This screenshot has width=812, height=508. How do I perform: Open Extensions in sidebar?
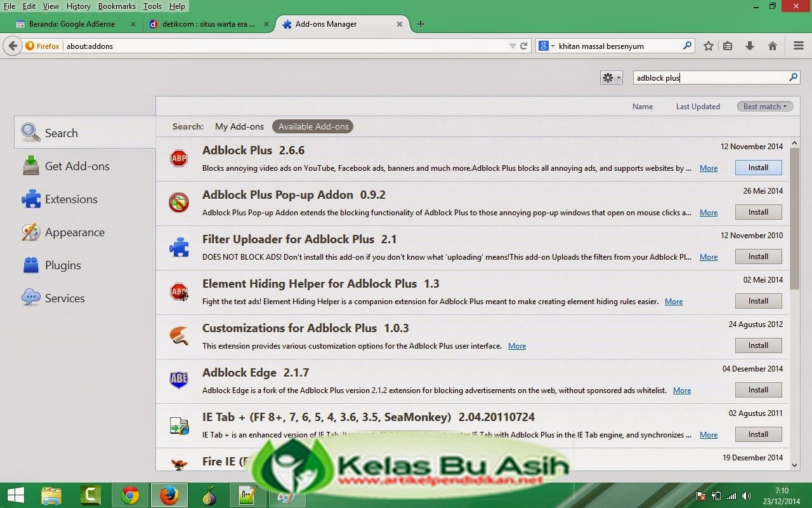[85, 199]
